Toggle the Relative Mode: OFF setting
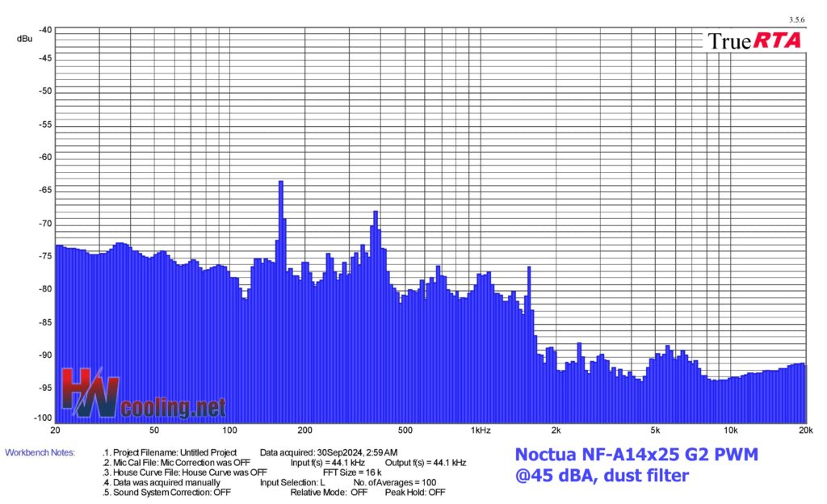Image resolution: width=827 pixels, height=504 pixels. point(330,492)
